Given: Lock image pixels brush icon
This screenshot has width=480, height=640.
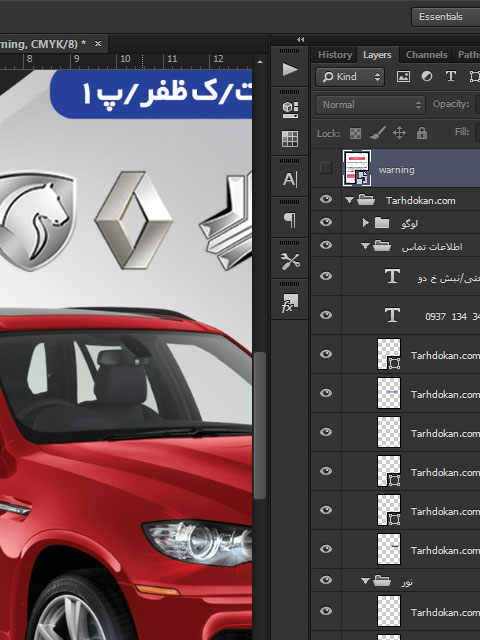Looking at the screenshot, I should point(378,133).
